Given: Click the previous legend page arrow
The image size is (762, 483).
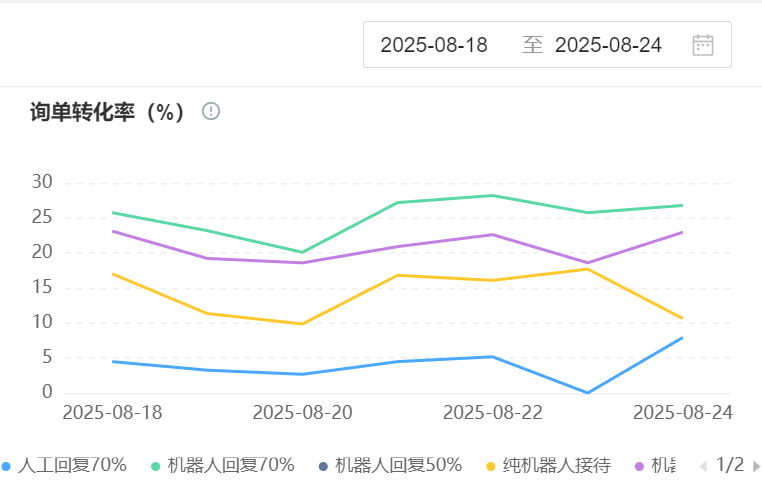Looking at the screenshot, I should (702, 466).
